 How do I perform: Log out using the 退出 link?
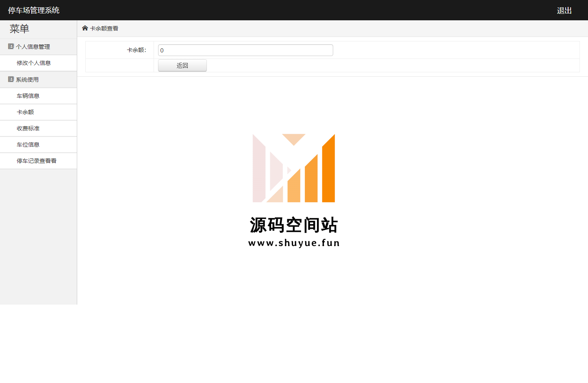click(564, 11)
